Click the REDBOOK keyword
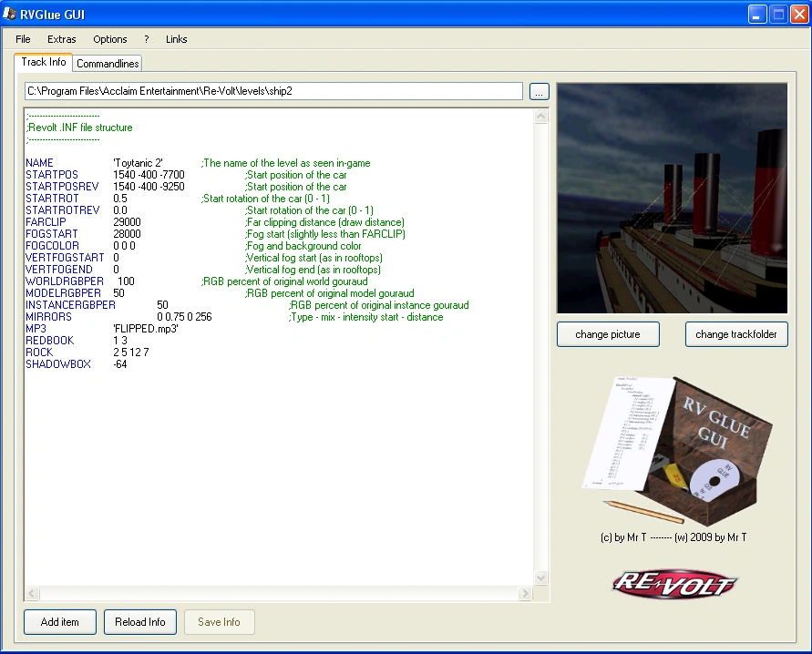This screenshot has height=654, width=812. click(50, 342)
